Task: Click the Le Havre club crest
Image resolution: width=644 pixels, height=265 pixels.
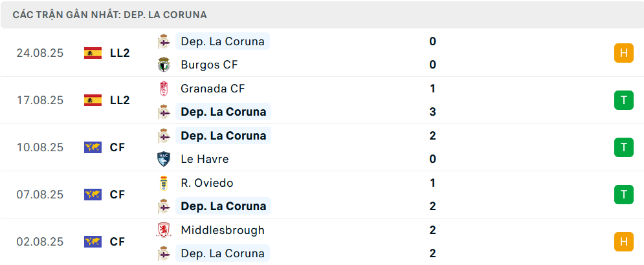Action: tap(164, 159)
